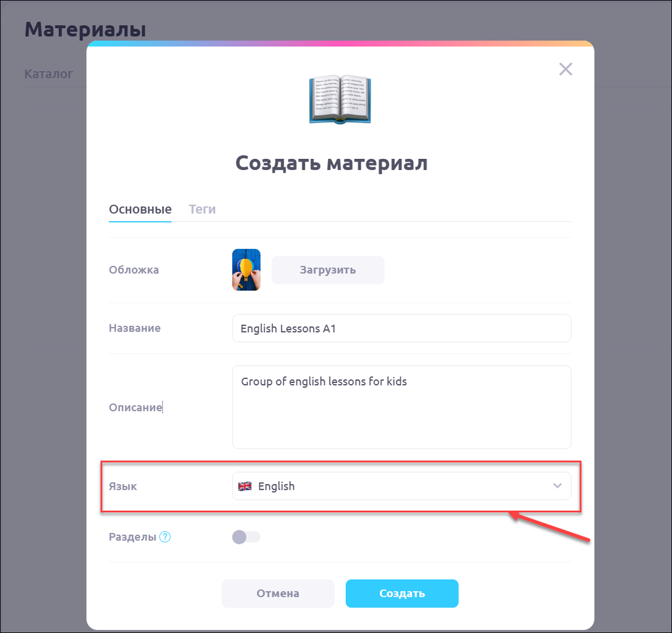Expand the language dropdown chevron
The height and width of the screenshot is (633, 672).
[557, 486]
